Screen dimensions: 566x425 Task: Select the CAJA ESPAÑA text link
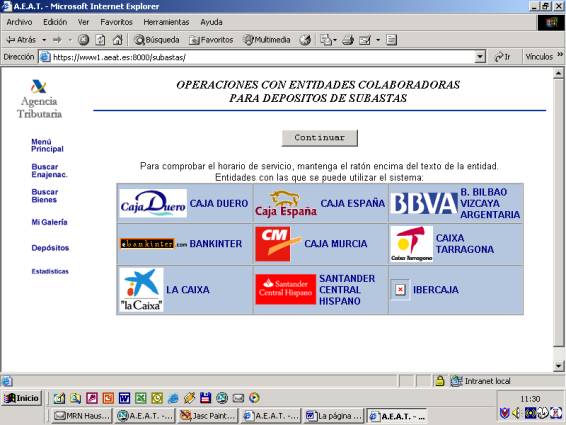(x=353, y=203)
